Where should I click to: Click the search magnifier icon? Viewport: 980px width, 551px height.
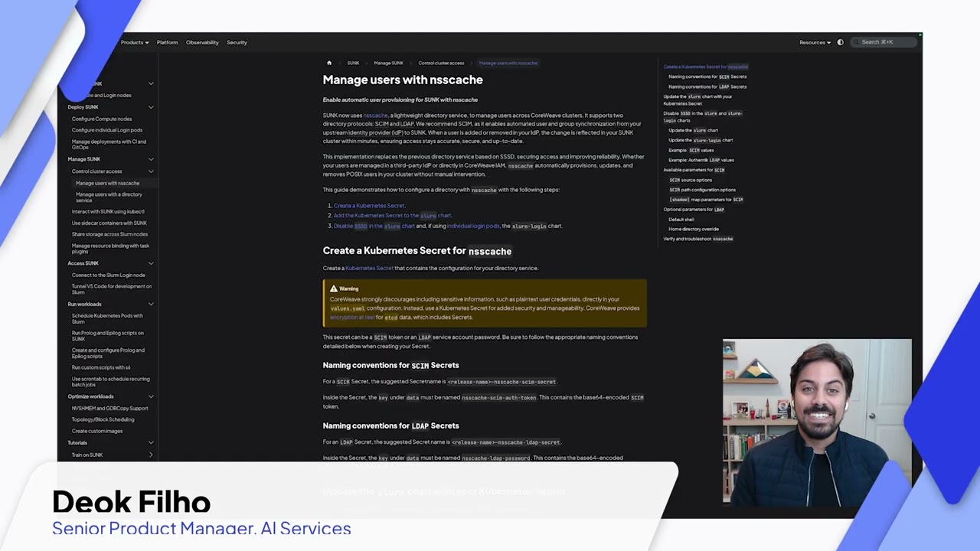click(857, 42)
